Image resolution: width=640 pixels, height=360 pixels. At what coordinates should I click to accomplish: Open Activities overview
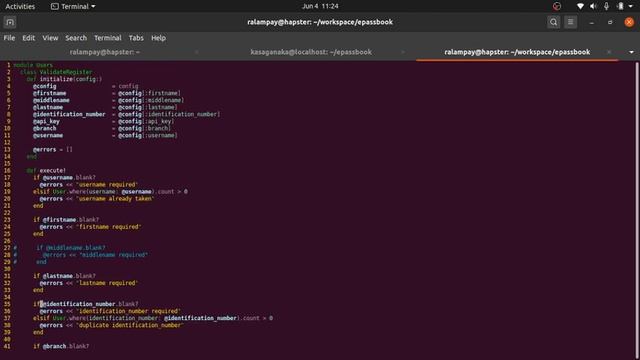click(x=20, y=6)
